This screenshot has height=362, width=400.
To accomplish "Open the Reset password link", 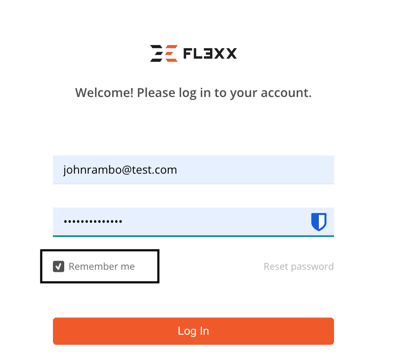I will point(299,266).
